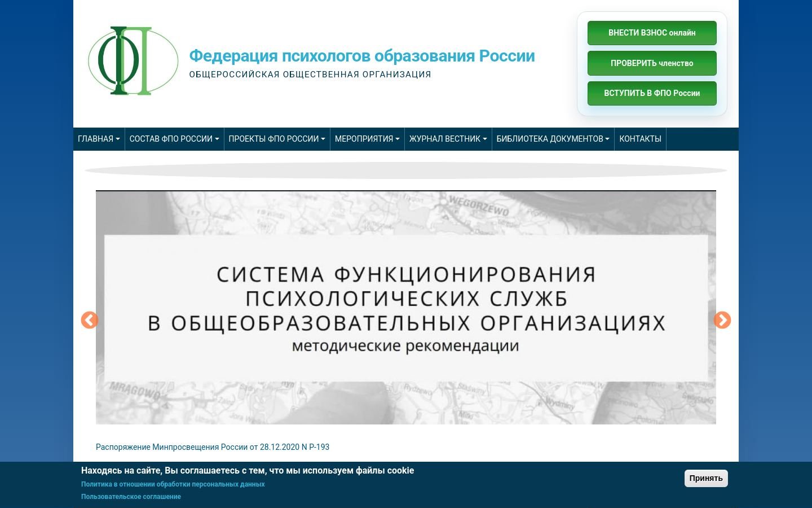Click the green ФП federation logo

click(x=133, y=60)
